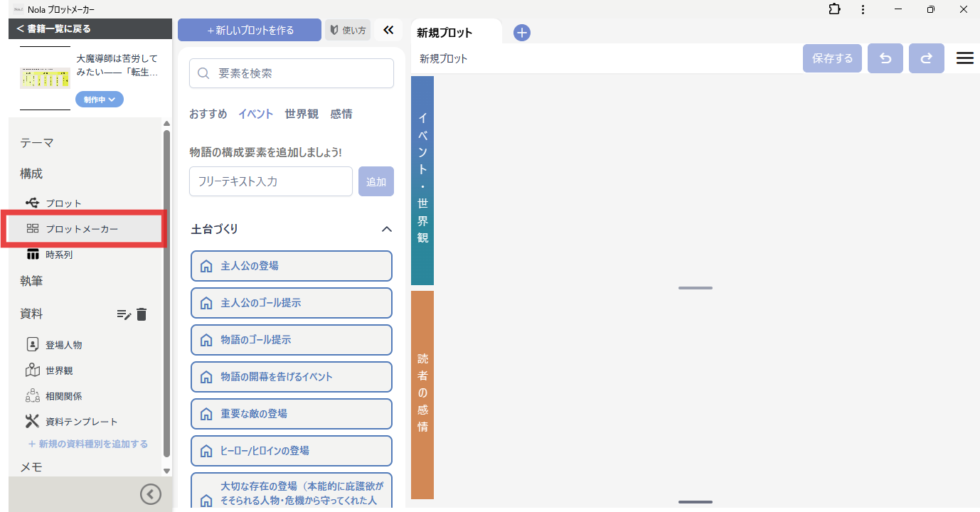Open the browser extensions puzzle icon
Image resolution: width=980 pixels, height=512 pixels.
click(834, 9)
